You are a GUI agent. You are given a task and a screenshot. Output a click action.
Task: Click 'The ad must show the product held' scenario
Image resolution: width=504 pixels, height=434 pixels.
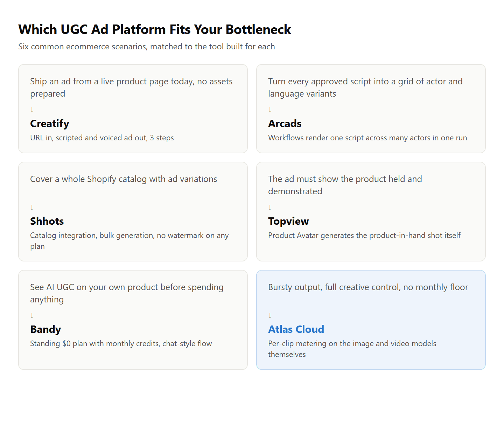(x=345, y=185)
